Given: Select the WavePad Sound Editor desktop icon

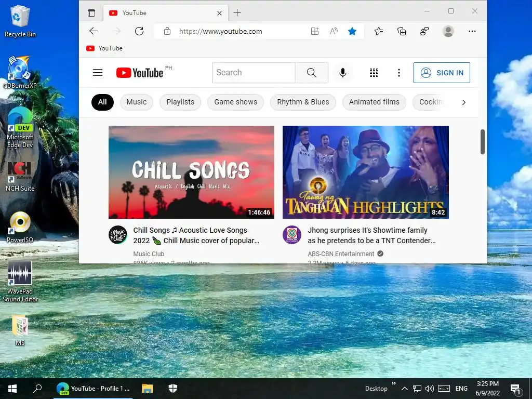Looking at the screenshot, I should (20, 282).
